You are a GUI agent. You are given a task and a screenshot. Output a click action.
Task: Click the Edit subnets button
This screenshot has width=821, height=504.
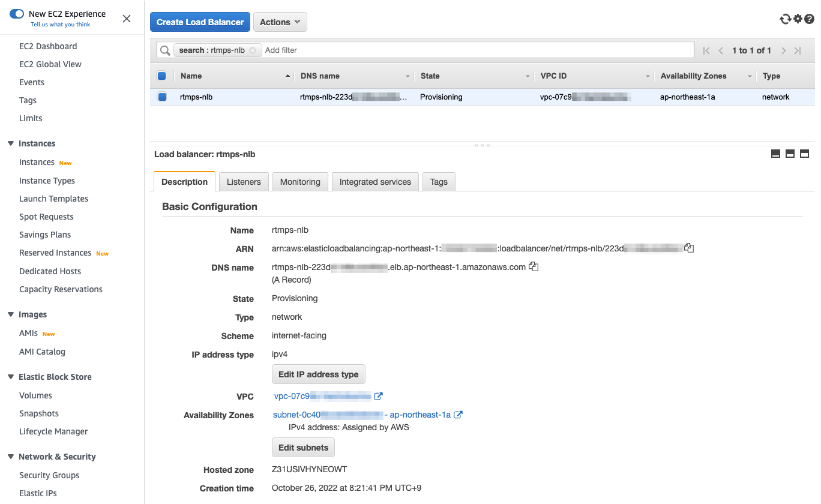coord(303,448)
